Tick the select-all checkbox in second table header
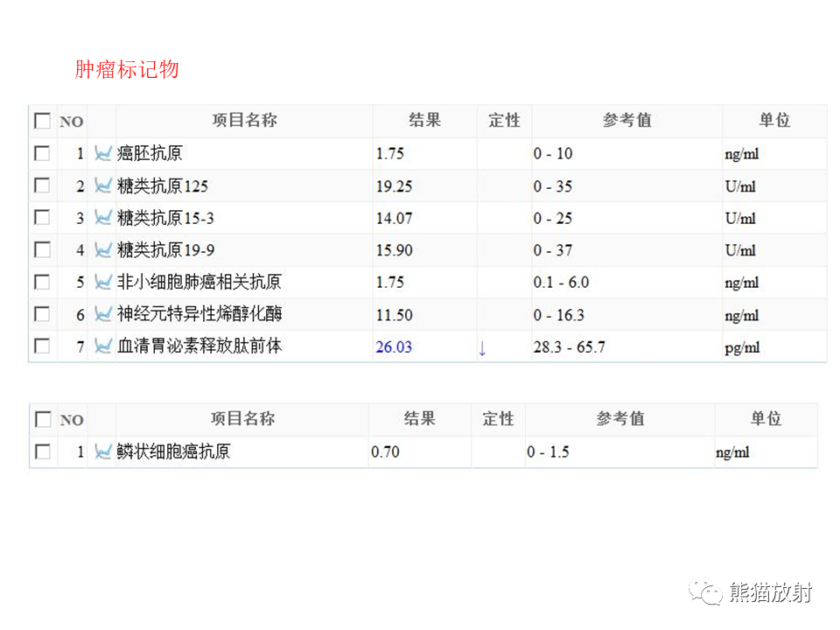The image size is (840, 630). [42, 419]
